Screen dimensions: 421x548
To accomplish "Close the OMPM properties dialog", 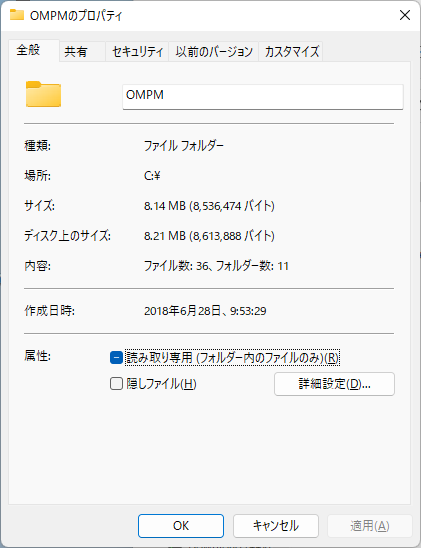I will 405,15.
